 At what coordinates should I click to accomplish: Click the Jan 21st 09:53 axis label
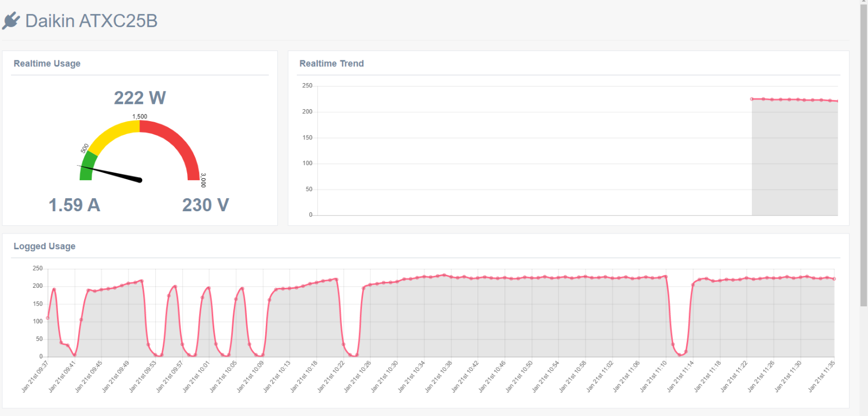pos(142,376)
